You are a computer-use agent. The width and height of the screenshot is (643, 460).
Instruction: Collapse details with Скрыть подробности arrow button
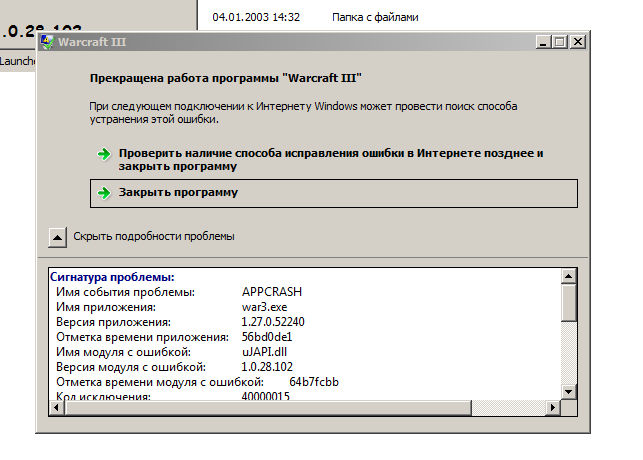[57, 237]
